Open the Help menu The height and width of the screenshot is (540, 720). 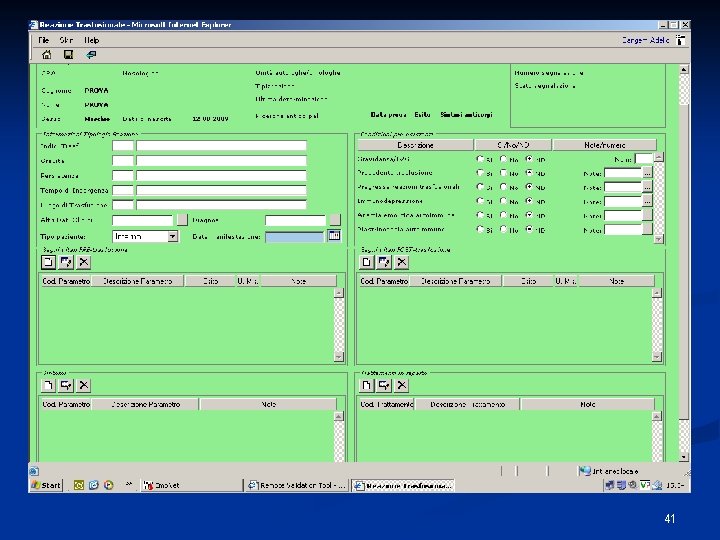(x=92, y=40)
